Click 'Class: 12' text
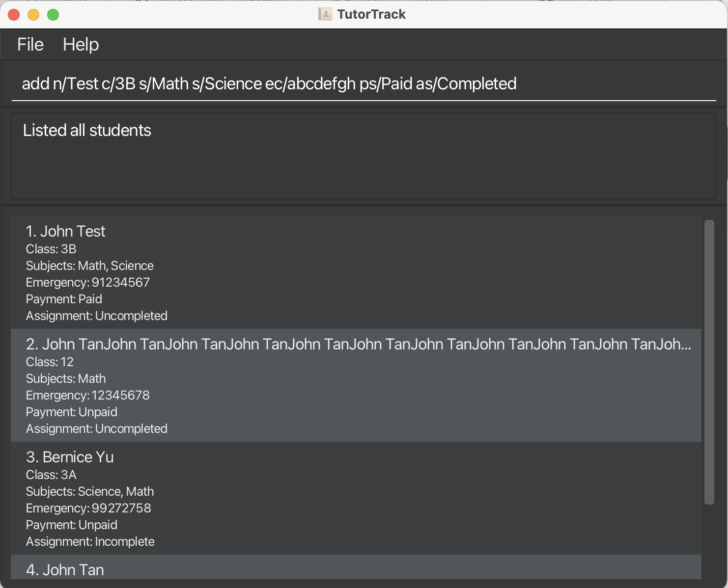The height and width of the screenshot is (588, 728). point(50,362)
